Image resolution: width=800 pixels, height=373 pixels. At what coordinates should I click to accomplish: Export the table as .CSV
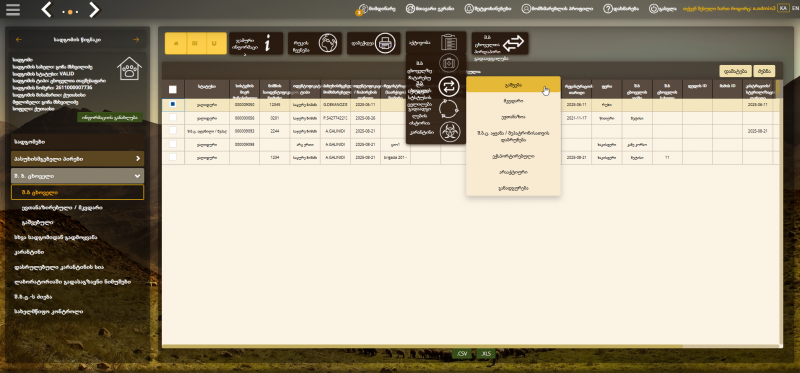tap(462, 354)
